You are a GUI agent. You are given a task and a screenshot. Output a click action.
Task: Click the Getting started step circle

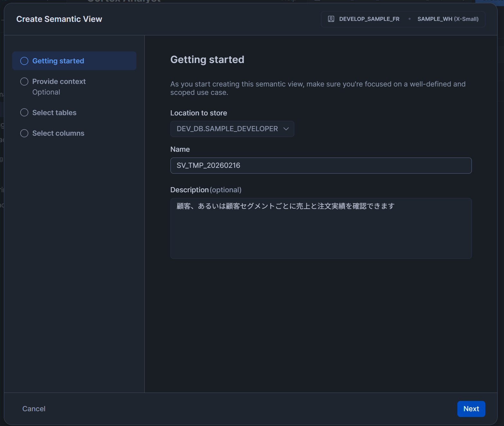click(24, 61)
